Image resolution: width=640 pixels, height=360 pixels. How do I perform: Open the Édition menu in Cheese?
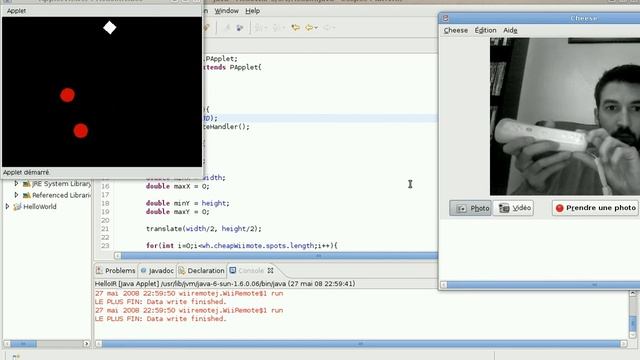(485, 30)
